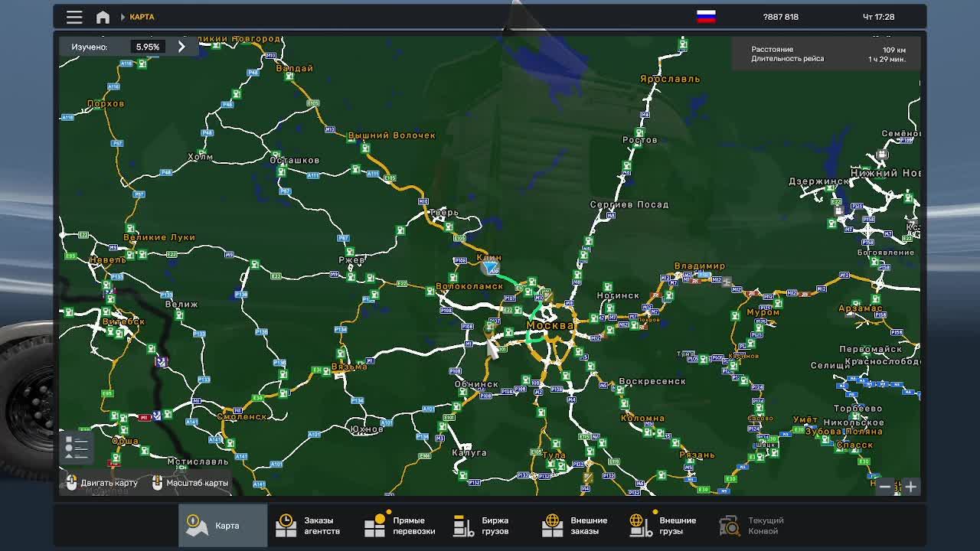Click the Вязьма city label

pyautogui.click(x=349, y=367)
